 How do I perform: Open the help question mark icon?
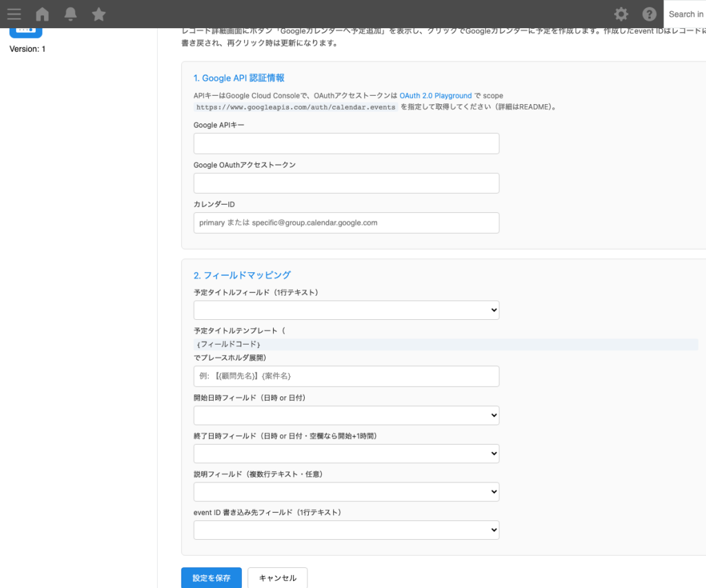pyautogui.click(x=649, y=14)
